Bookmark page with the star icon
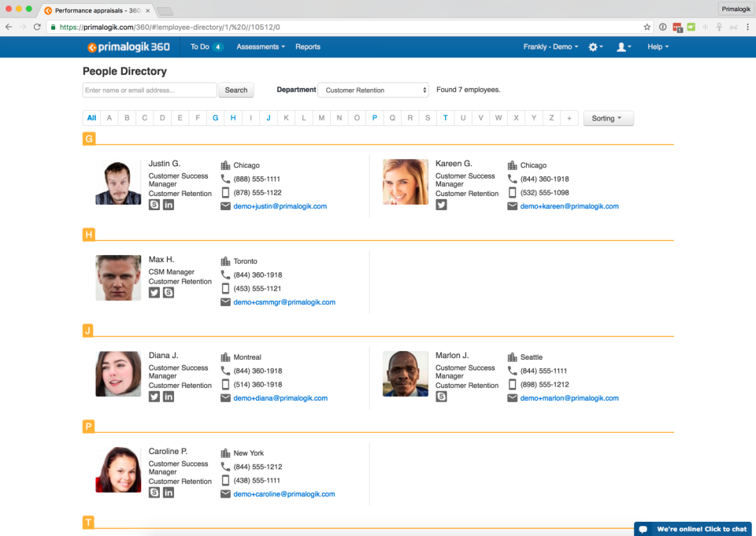The height and width of the screenshot is (536, 756). (x=647, y=27)
